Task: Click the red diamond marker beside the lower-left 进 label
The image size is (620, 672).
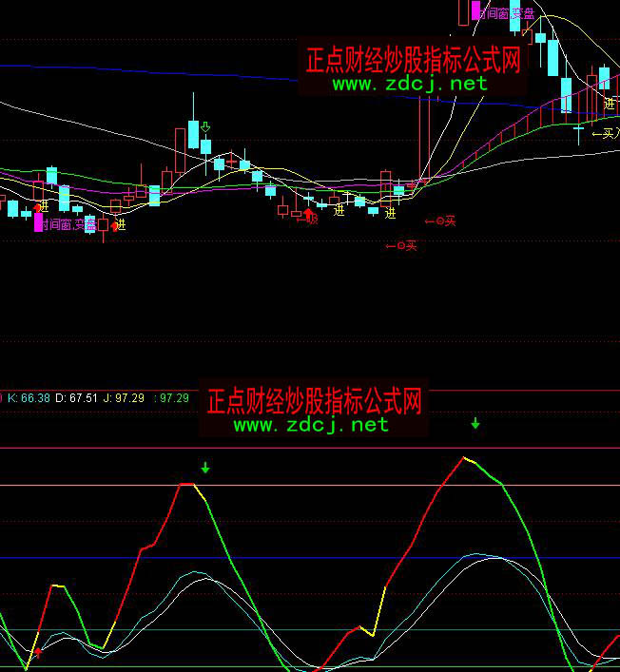Action: click(116, 226)
